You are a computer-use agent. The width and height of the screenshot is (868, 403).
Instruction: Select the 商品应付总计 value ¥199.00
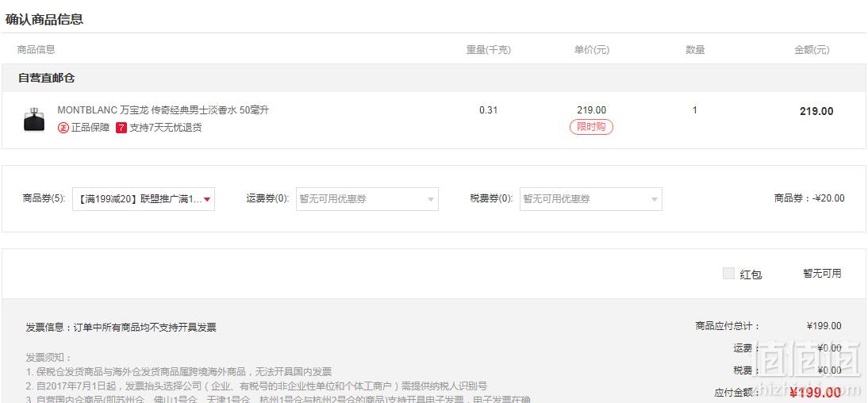point(824,326)
